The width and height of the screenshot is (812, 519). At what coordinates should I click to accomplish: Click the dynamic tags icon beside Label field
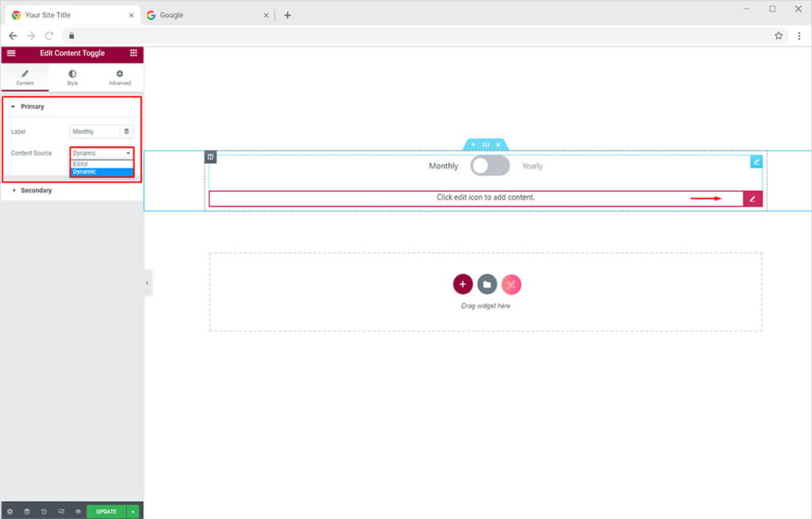pos(127,132)
